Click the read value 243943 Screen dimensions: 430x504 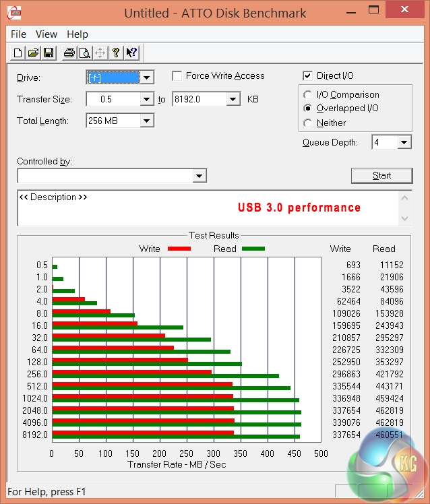[x=389, y=325]
